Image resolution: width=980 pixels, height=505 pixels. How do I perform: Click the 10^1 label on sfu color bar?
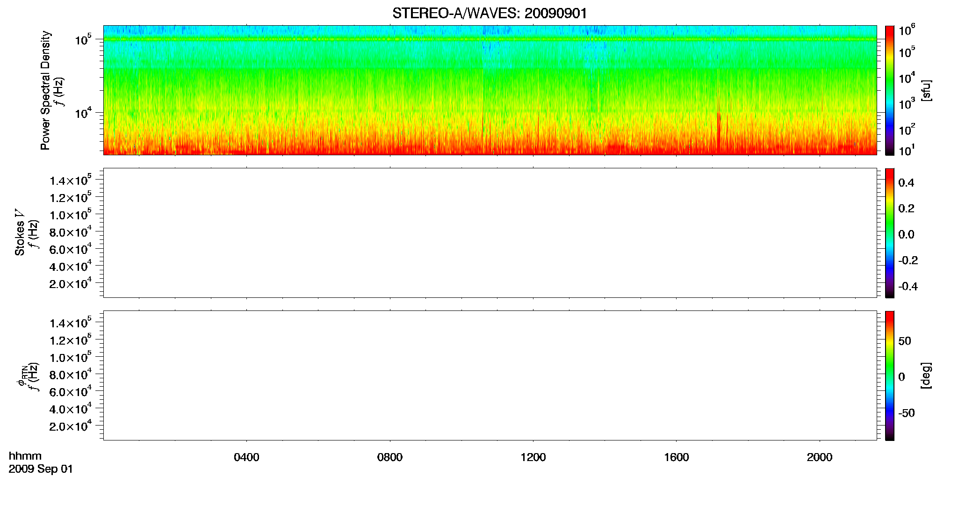907,151
